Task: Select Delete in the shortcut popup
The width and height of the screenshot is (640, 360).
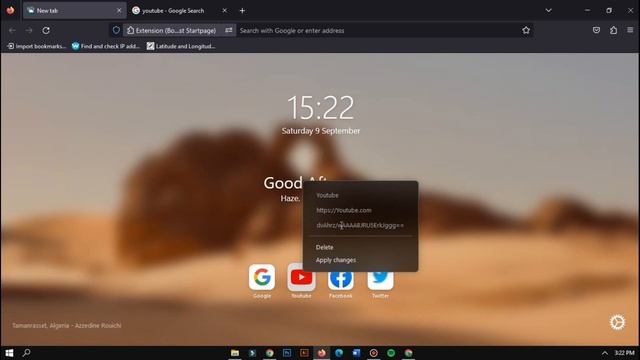Action: (x=324, y=247)
